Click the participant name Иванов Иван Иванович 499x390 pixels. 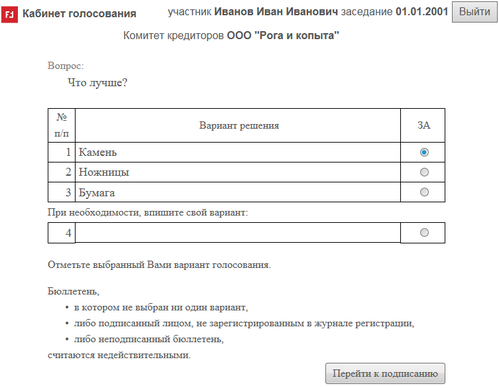pos(276,12)
